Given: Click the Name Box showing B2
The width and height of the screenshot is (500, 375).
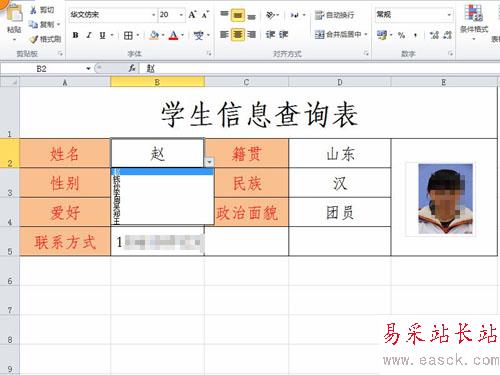Looking at the screenshot, I should point(42,69).
